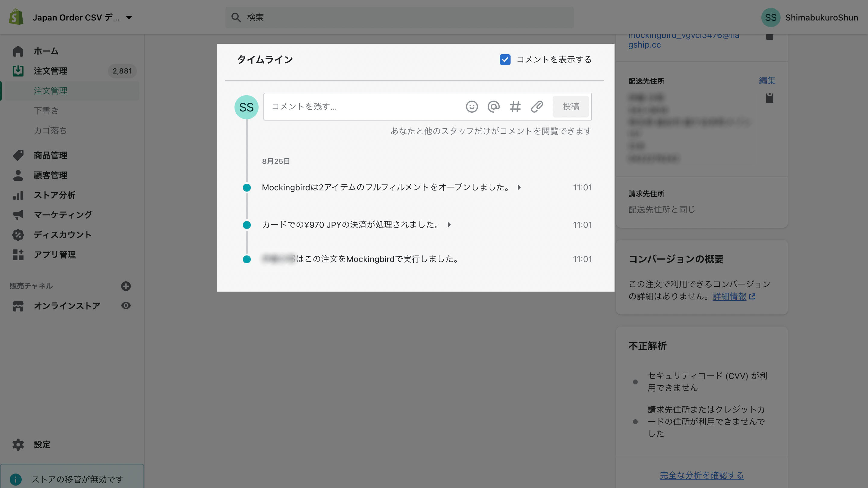Click the SS avatar in timeline
Screen dimensions: 868x488
coord(246,107)
